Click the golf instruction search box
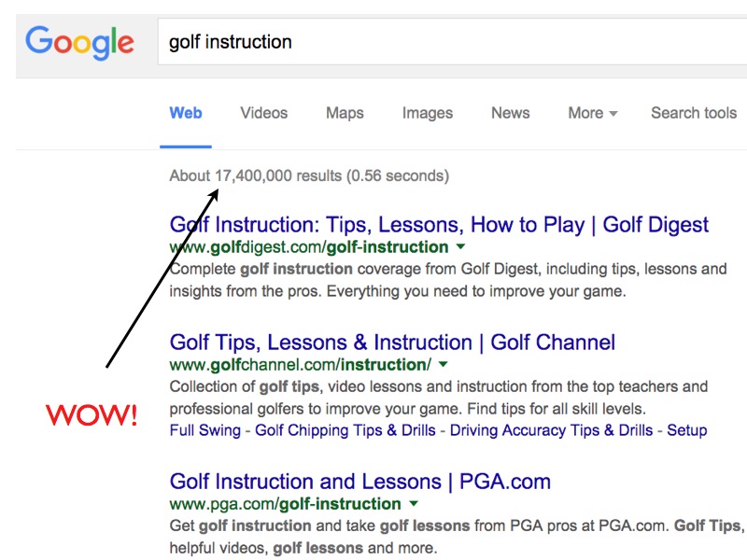This screenshot has height=560, width=747. tap(452, 42)
